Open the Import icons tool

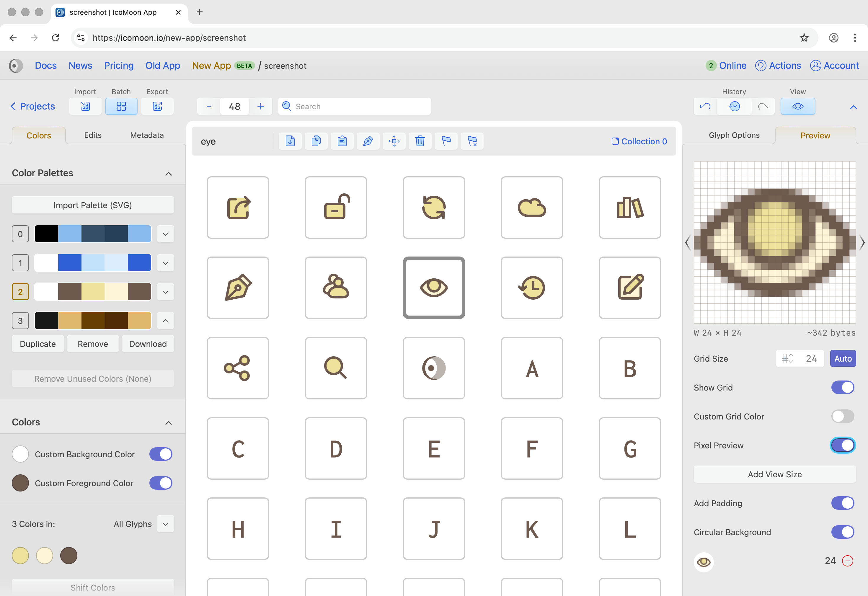85,106
